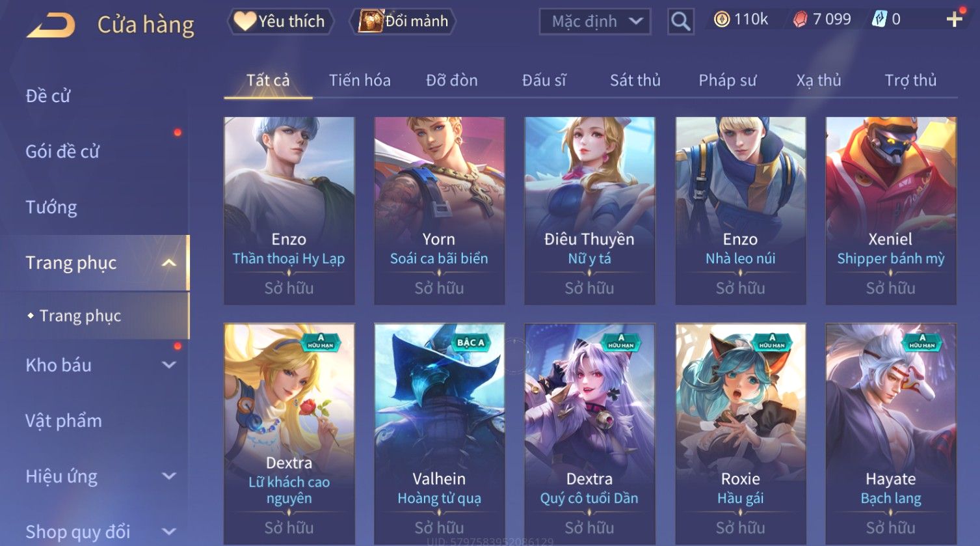Expand the Shop quy đổi section
The height and width of the screenshot is (546, 980).
[x=169, y=532]
